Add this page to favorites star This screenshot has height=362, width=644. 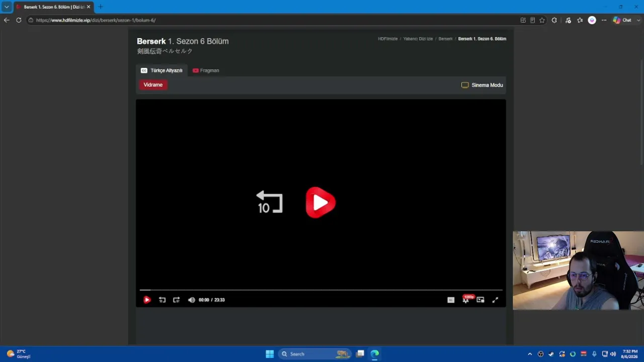tap(542, 20)
